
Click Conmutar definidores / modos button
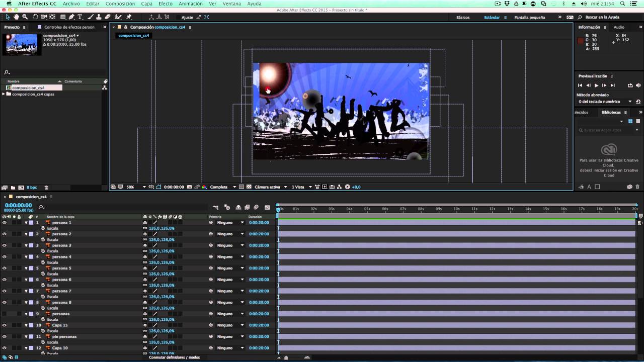pyautogui.click(x=174, y=357)
